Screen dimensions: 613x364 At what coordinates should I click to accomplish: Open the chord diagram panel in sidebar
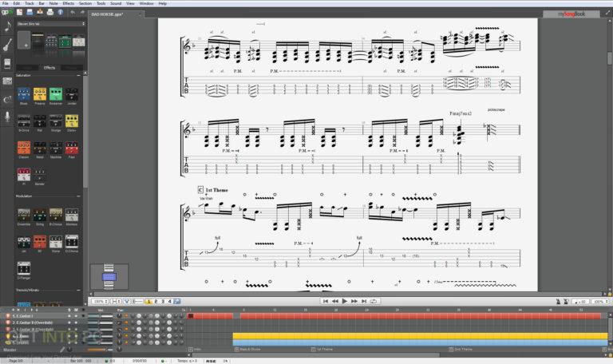[7, 99]
